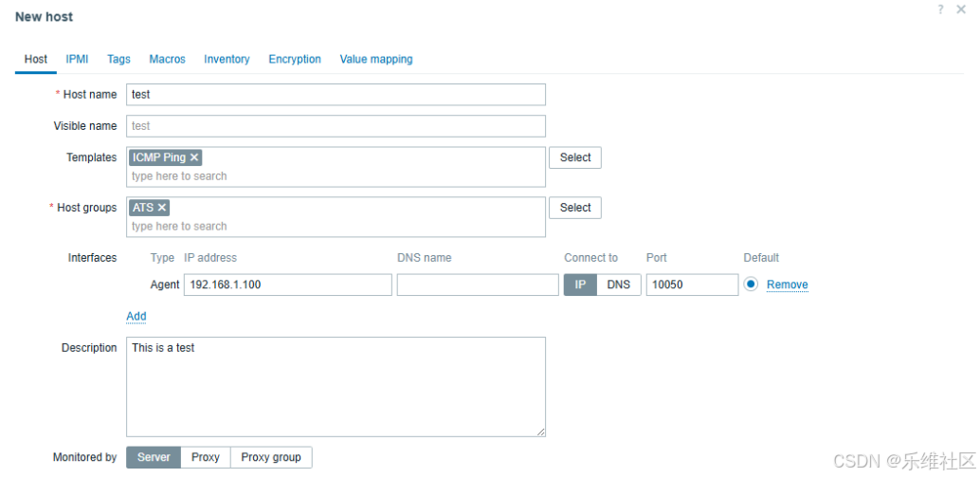Click the ICMP Ping template label

pyautogui.click(x=159, y=157)
